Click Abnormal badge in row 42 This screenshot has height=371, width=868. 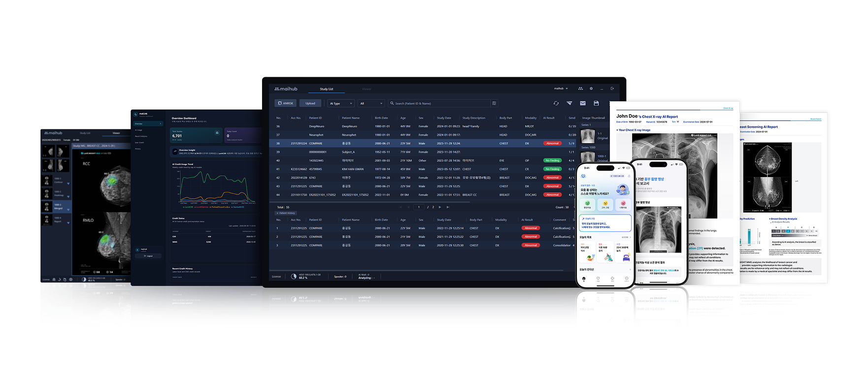(553, 178)
